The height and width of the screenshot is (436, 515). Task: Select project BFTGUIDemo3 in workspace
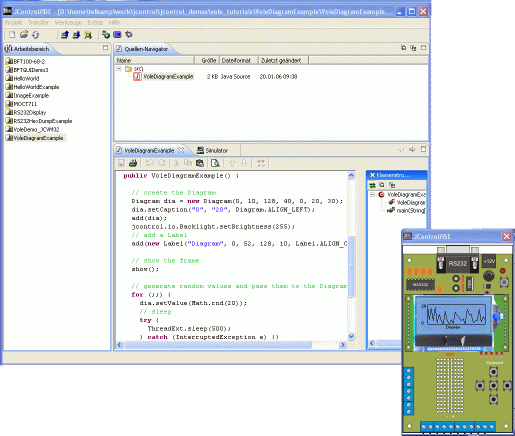(x=27, y=70)
